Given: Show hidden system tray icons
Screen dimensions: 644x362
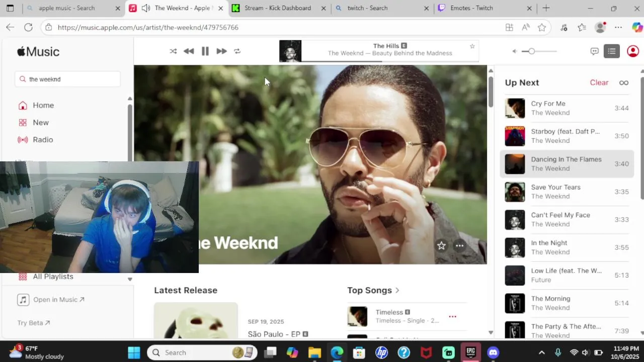Looking at the screenshot, I should 541,352.
